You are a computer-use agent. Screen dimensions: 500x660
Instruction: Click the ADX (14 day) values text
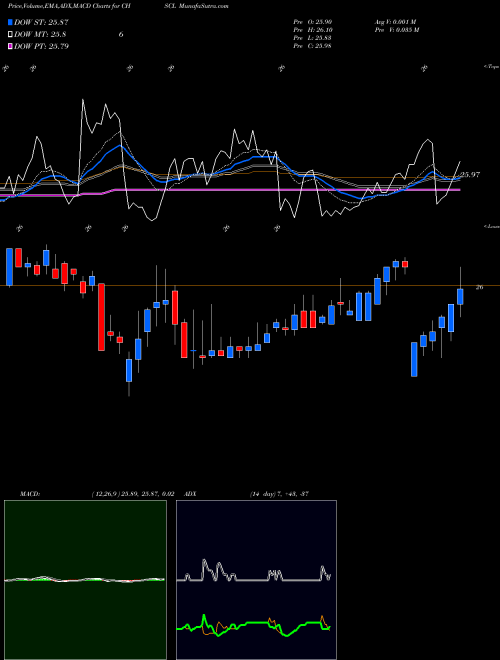pyautogui.click(x=279, y=494)
